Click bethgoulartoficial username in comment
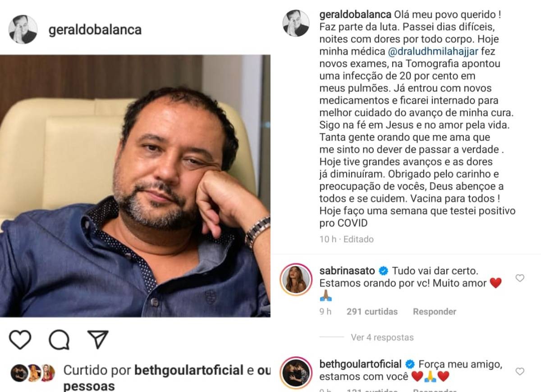 coord(360,364)
